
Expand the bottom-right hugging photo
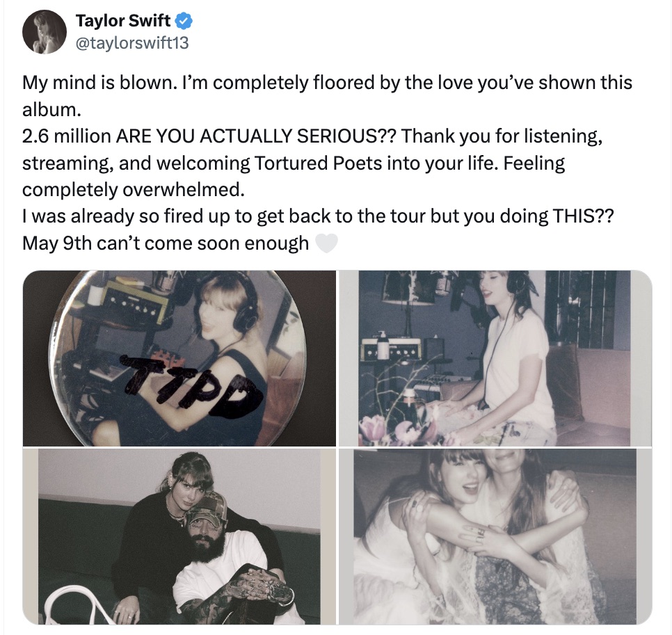[495, 536]
